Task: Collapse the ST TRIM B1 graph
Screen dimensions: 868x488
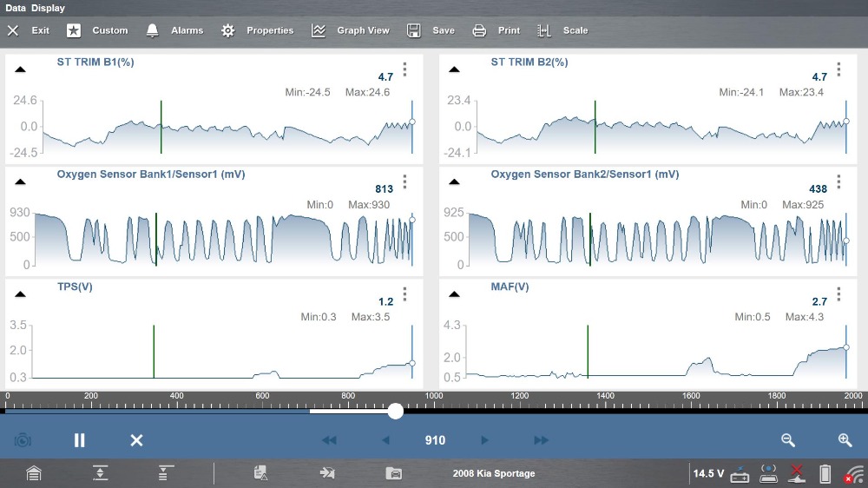Action: pyautogui.click(x=21, y=69)
